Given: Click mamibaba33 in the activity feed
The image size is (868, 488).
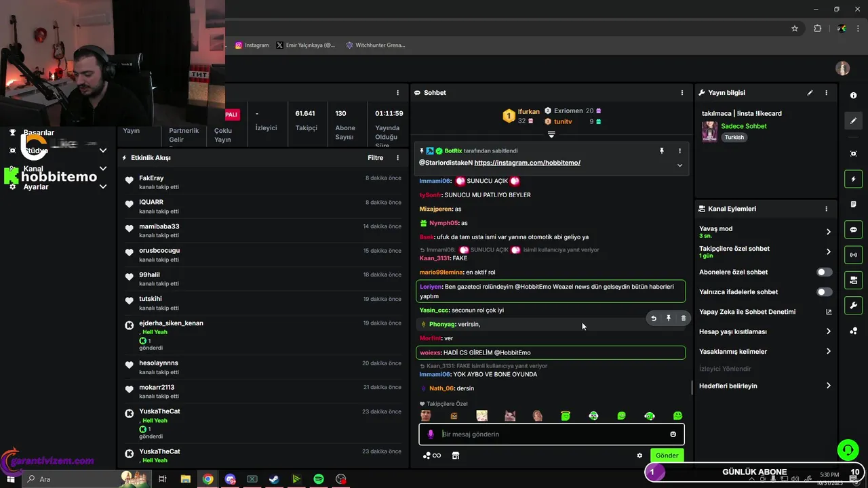Looking at the screenshot, I should (159, 226).
